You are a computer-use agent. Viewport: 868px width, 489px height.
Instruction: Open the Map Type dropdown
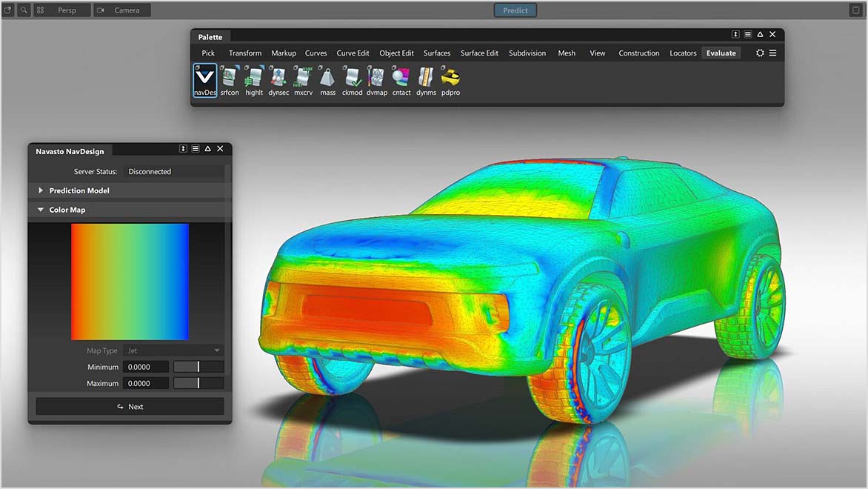(174, 350)
